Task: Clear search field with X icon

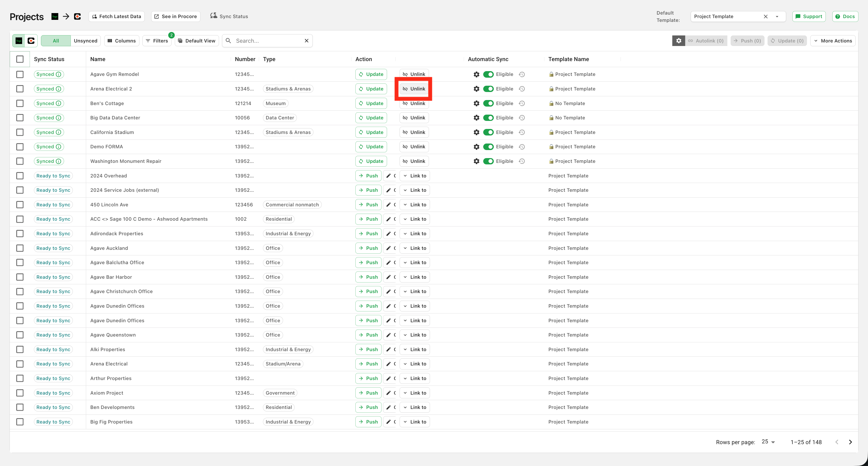Action: tap(306, 40)
